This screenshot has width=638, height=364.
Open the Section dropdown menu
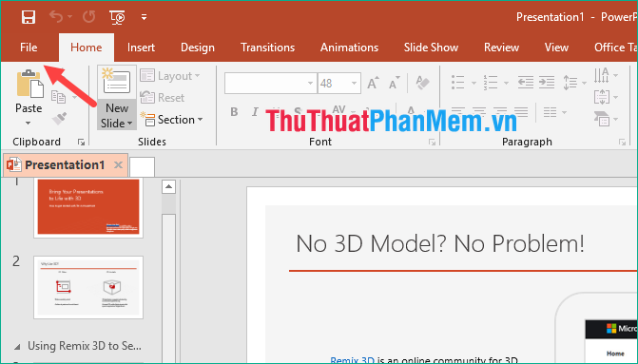coord(171,120)
